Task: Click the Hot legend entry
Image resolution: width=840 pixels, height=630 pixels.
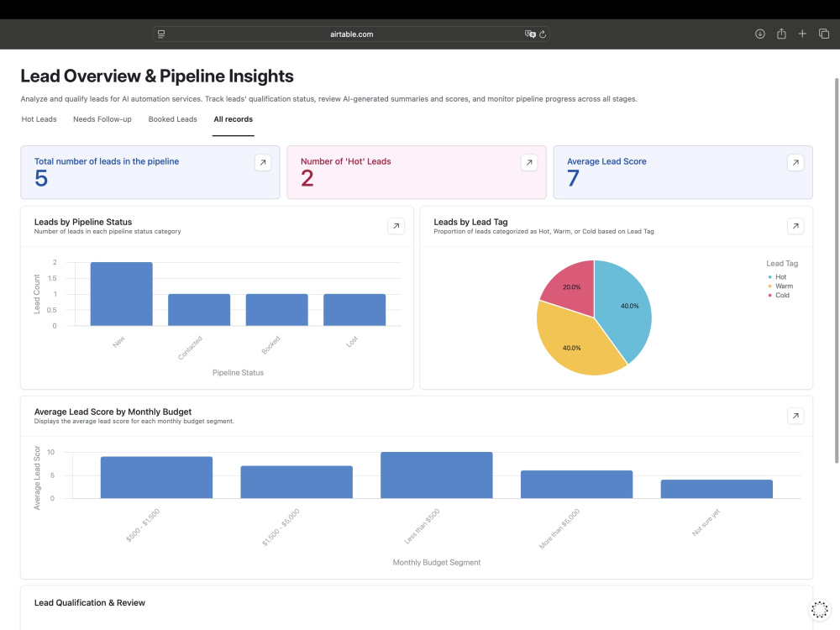Action: (x=777, y=277)
